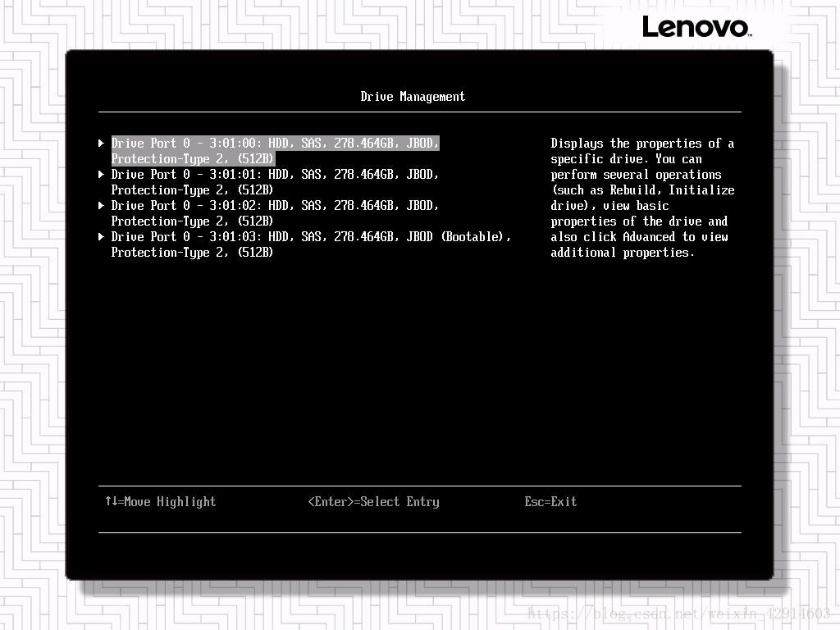
Task: Select the Drive Port 0 - 3:01:00 entry
Action: pyautogui.click(x=275, y=151)
